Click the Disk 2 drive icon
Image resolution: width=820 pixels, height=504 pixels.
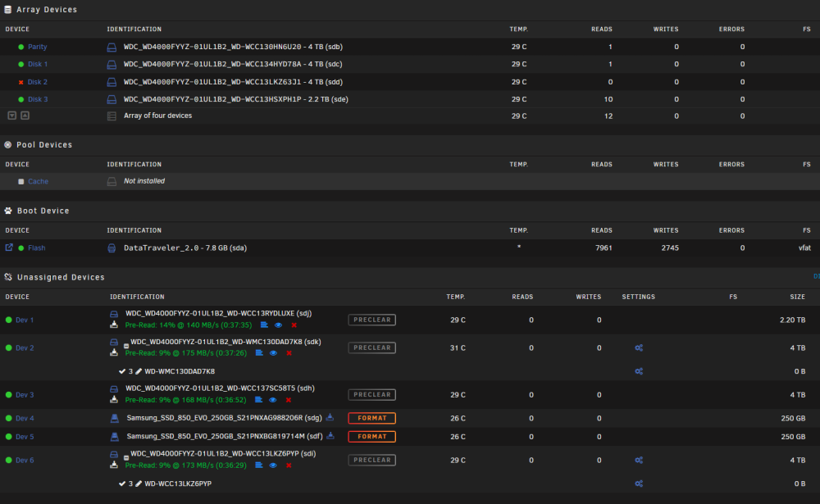[x=112, y=82]
